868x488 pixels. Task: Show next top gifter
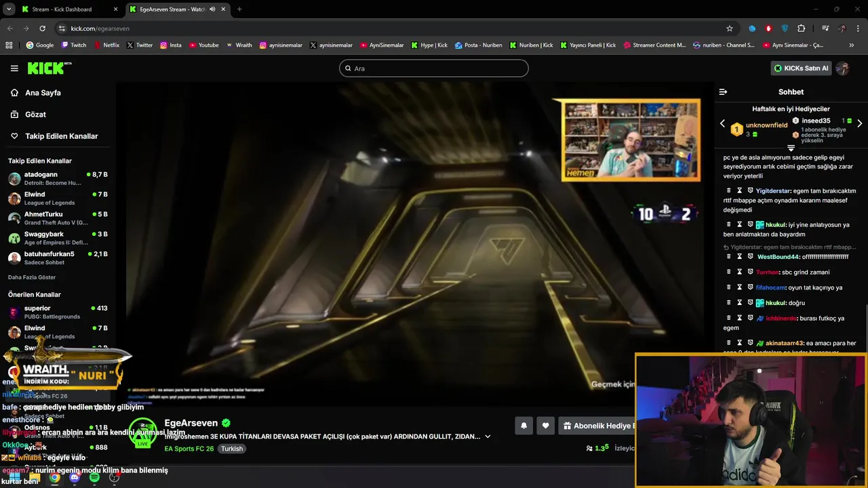(859, 124)
